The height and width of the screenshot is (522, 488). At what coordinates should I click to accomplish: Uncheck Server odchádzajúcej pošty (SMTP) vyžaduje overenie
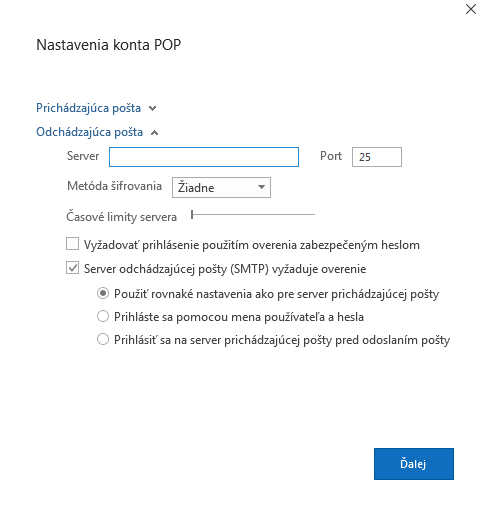(73, 268)
